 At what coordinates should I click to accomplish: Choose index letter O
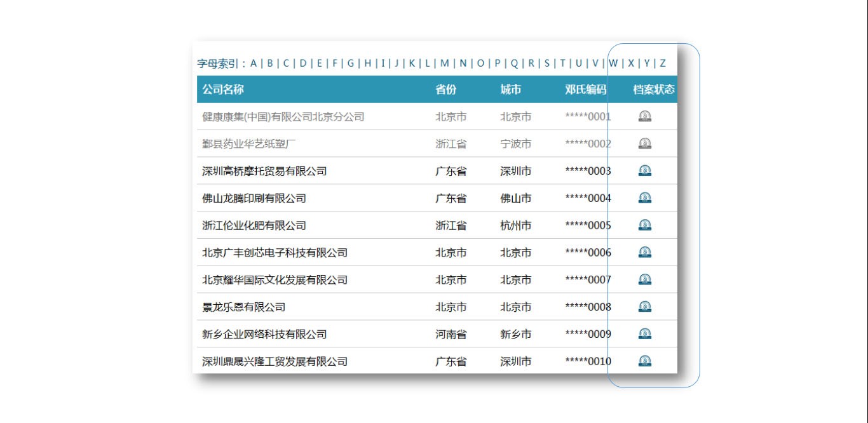481,64
